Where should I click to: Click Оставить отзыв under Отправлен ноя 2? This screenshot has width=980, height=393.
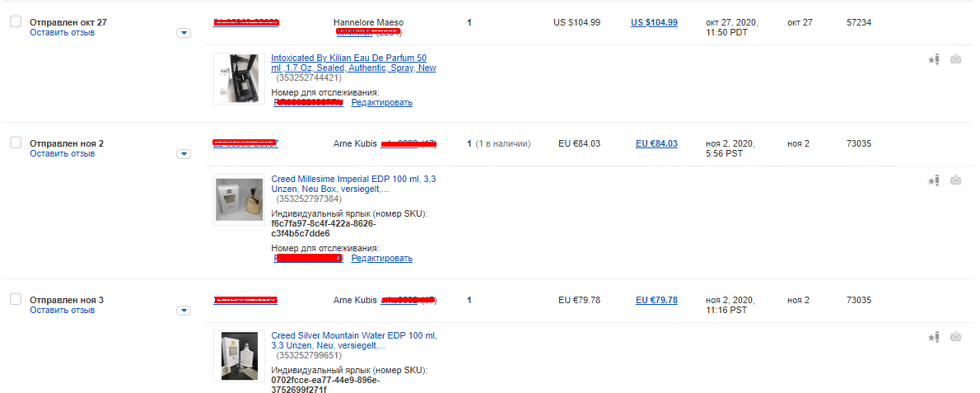(62, 153)
